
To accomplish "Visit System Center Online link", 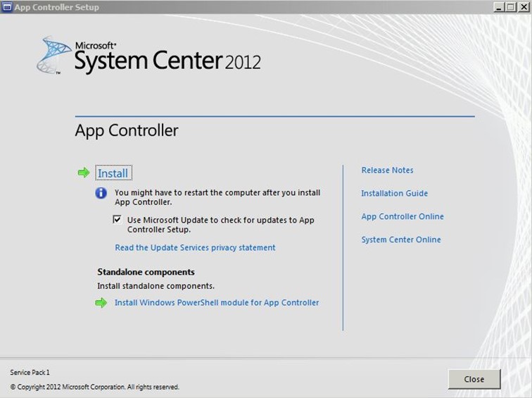I will tap(401, 240).
